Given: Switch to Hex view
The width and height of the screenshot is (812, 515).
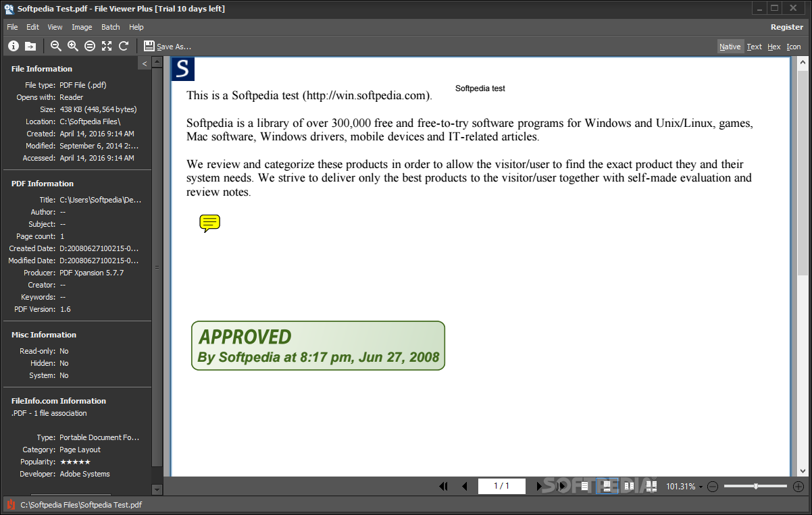Looking at the screenshot, I should tap(774, 47).
